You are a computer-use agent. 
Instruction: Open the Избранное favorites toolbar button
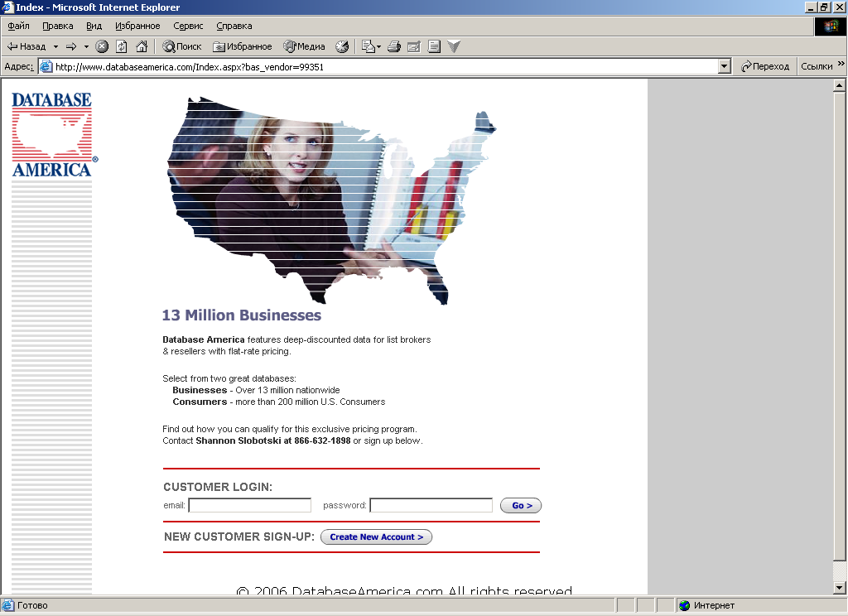pos(243,46)
